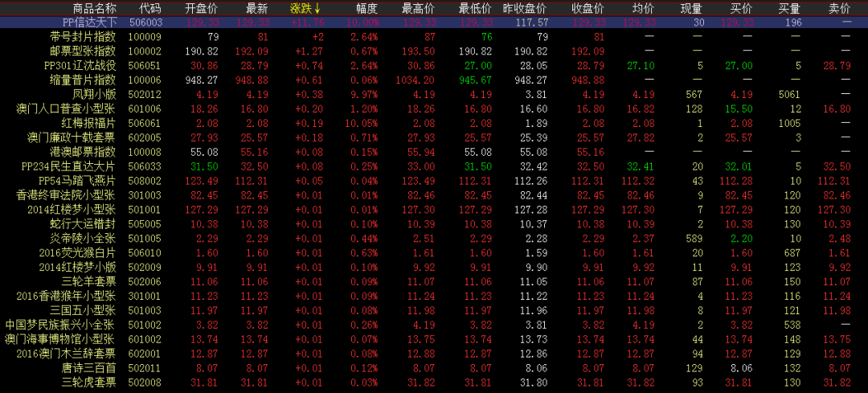Select the 澳门廉政十载套票 row
The width and height of the screenshot is (868, 393).
434,137
